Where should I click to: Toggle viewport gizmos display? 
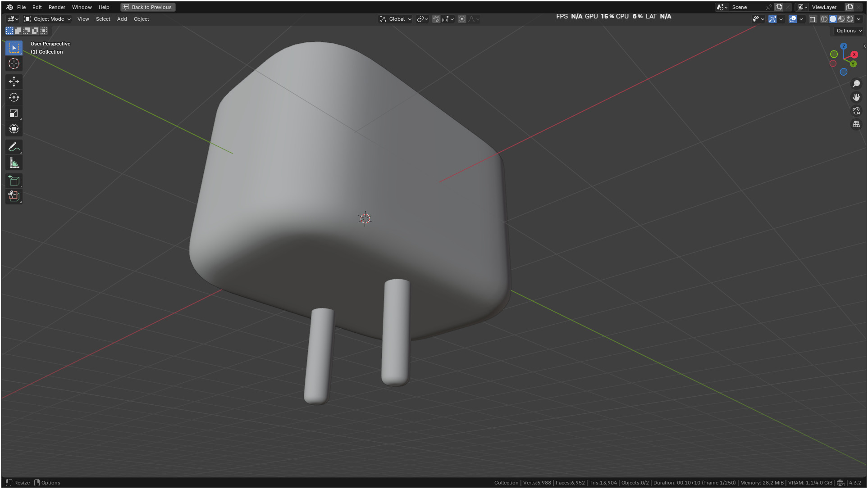(772, 19)
